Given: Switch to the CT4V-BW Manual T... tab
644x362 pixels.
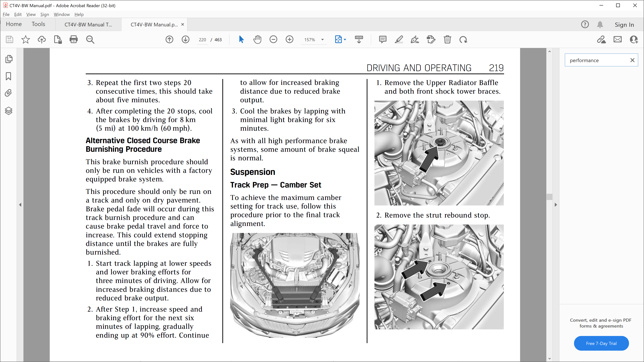Looking at the screenshot, I should tap(88, 25).
